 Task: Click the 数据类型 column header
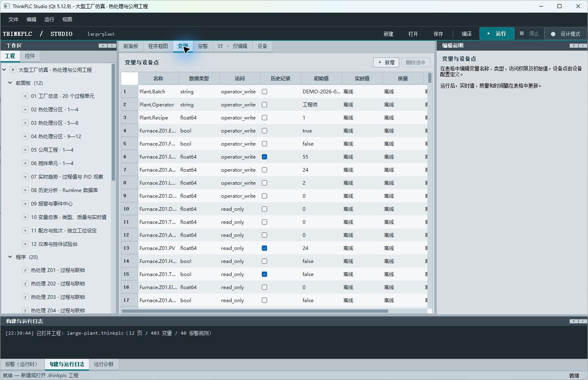pyautogui.click(x=199, y=79)
